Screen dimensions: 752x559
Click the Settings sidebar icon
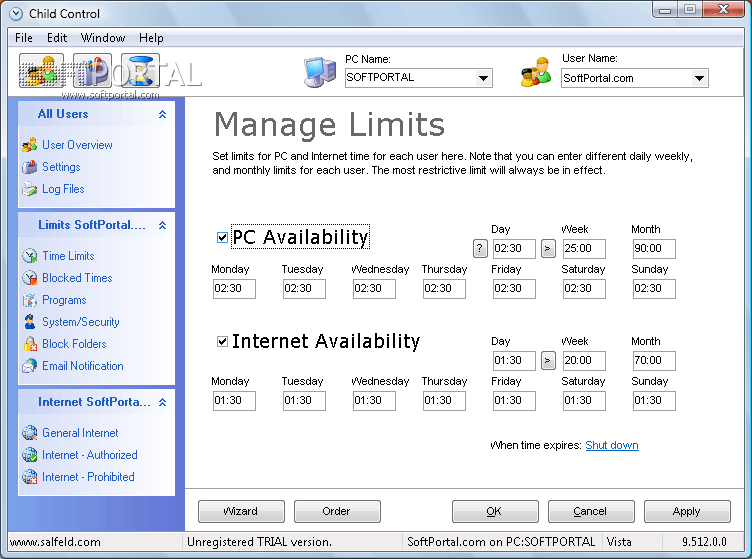[x=29, y=167]
